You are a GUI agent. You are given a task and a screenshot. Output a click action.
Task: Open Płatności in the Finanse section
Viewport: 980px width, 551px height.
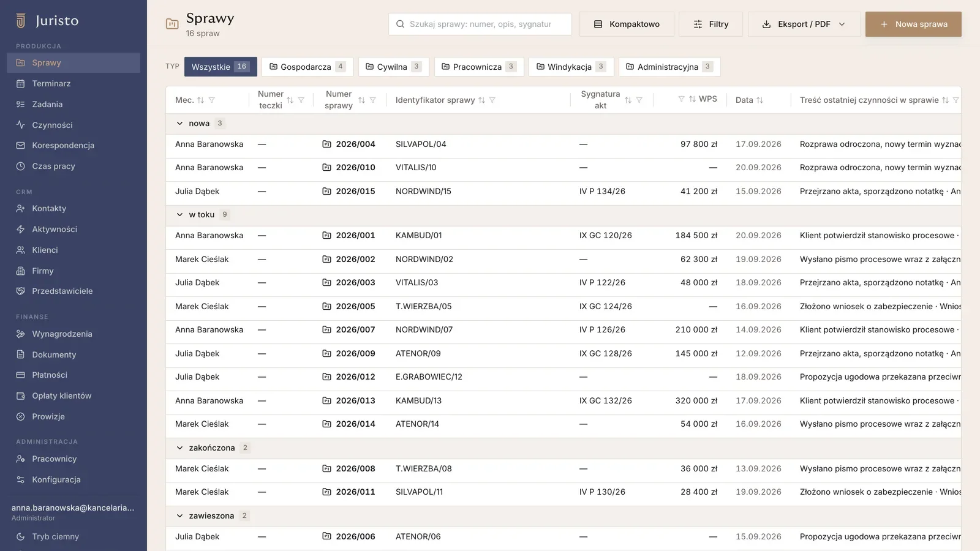(73, 375)
